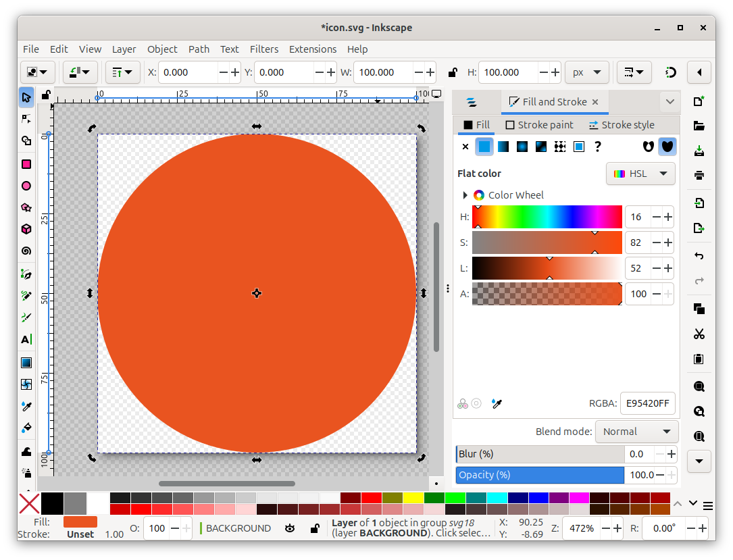Switch to the Stroke paint tab
Viewport: 733px width, 560px height.
coord(540,125)
